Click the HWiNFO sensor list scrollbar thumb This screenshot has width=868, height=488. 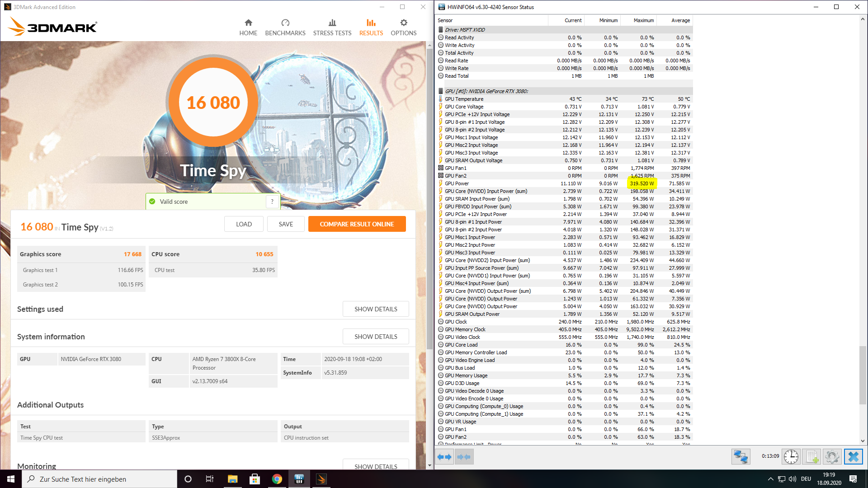(x=863, y=375)
